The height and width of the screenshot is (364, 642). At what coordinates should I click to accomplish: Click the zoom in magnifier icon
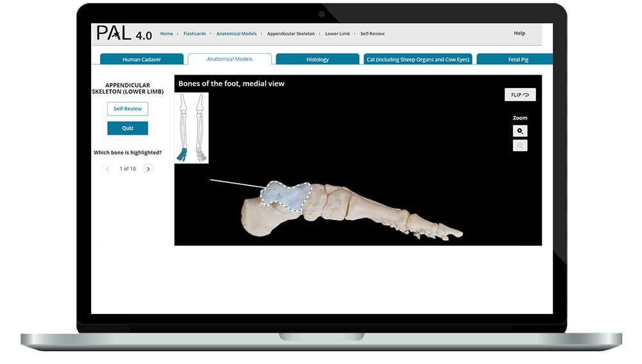520,131
